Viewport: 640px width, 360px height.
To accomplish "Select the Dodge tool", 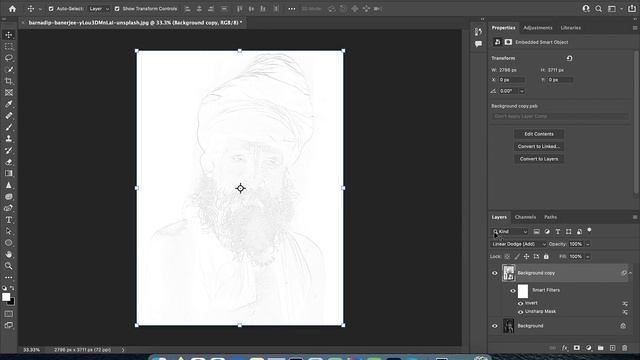I will click(9, 197).
